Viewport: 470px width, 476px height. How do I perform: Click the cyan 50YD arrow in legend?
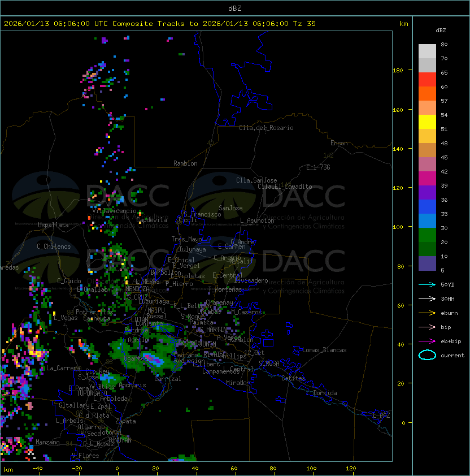click(x=427, y=284)
